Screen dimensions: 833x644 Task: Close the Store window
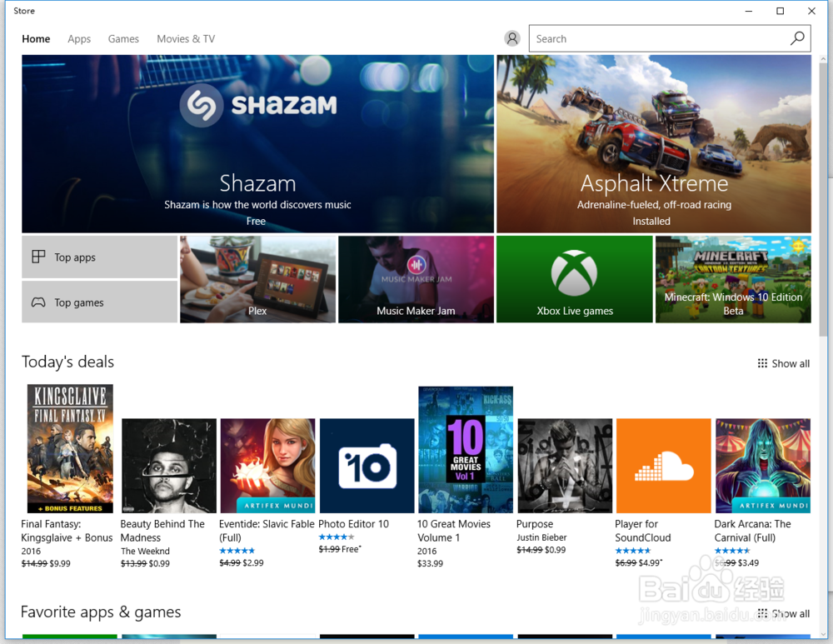(x=811, y=11)
